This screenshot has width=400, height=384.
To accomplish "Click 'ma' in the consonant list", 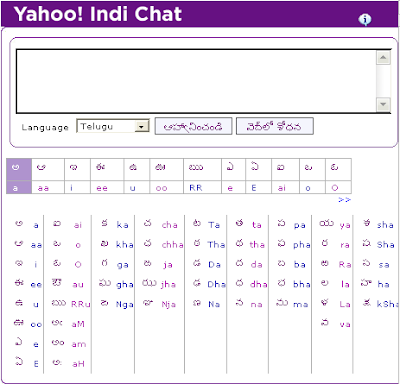I will pos(300,304).
